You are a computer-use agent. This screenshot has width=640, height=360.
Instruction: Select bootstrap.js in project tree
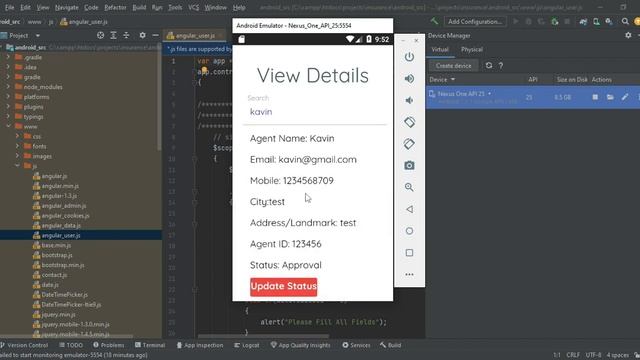(57, 255)
